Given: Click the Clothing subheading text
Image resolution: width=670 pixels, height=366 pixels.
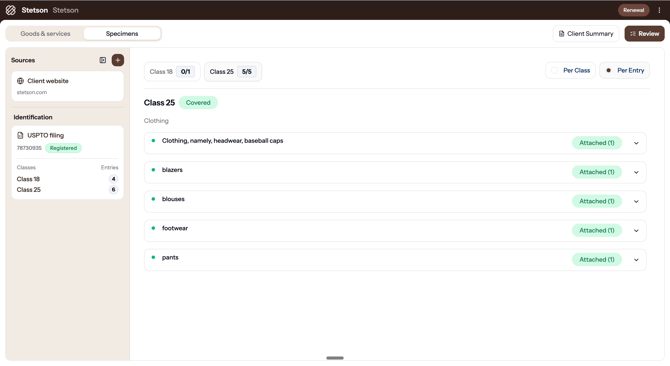Looking at the screenshot, I should pos(156,121).
